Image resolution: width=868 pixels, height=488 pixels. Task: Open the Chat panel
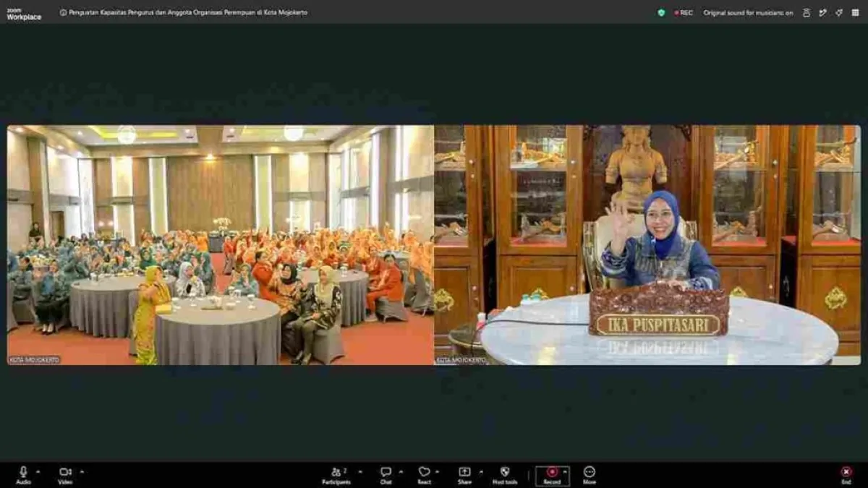point(386,475)
